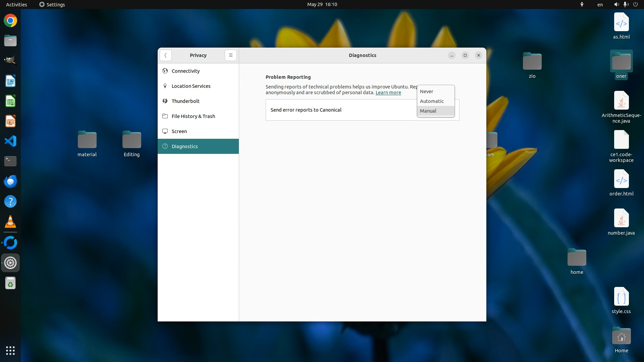Click the Diagnostics question mark icon
The width and height of the screenshot is (644, 362).
pos(165,146)
